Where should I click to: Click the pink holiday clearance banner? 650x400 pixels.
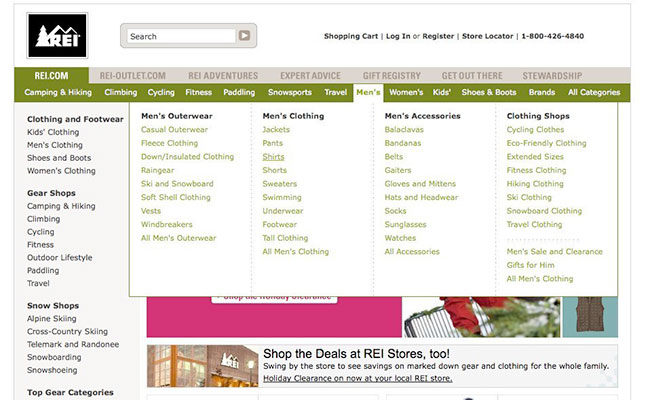tap(274, 317)
